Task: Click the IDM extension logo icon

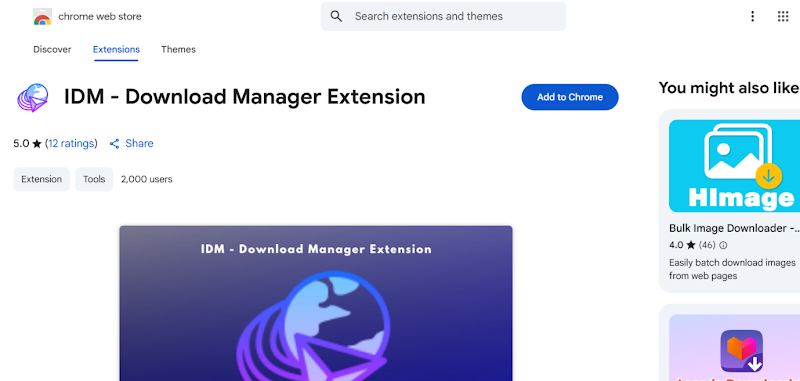Action: tap(33, 97)
